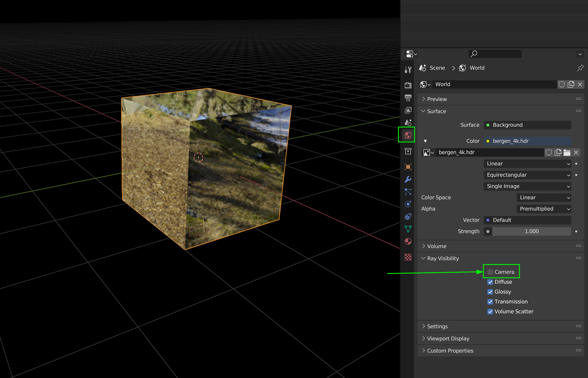Viewport: 588px width, 378px height.
Task: Open the Render properties tab
Action: pyautogui.click(x=408, y=85)
